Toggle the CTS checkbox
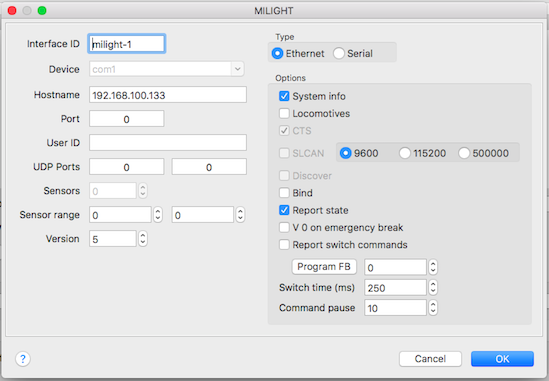The image size is (549, 381). 284,131
